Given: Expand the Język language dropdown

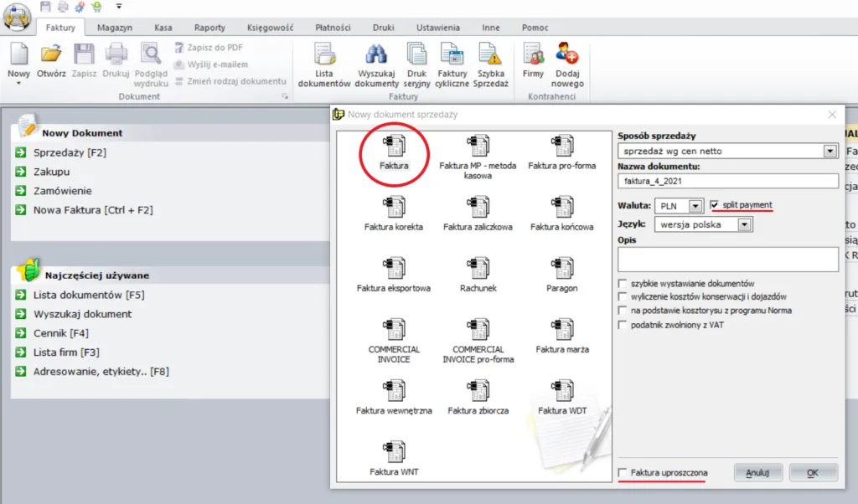Looking at the screenshot, I should [x=745, y=225].
